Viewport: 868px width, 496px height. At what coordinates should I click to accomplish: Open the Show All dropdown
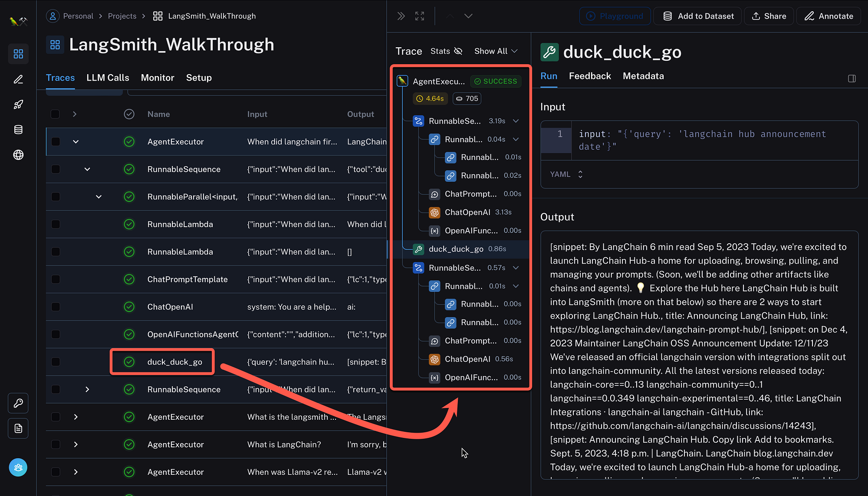point(496,51)
